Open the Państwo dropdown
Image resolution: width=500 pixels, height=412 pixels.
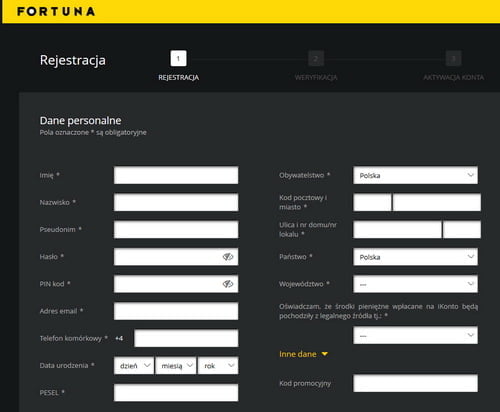tap(415, 257)
